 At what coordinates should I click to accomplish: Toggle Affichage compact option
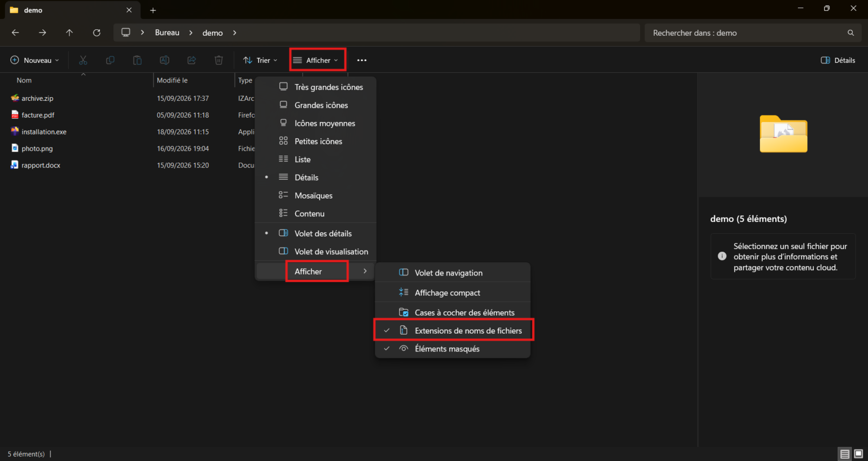pyautogui.click(x=453, y=292)
